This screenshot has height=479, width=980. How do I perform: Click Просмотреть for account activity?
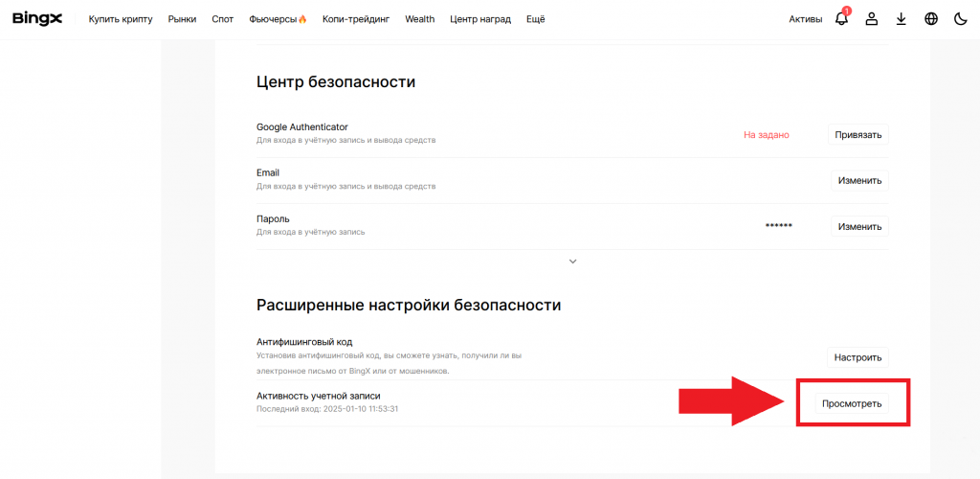coord(852,404)
